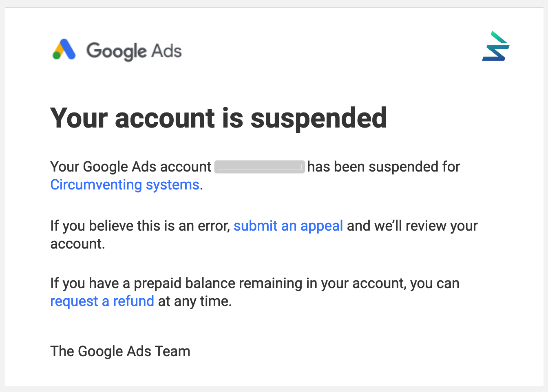Click the redacted account number box
548x392 pixels.
(260, 167)
